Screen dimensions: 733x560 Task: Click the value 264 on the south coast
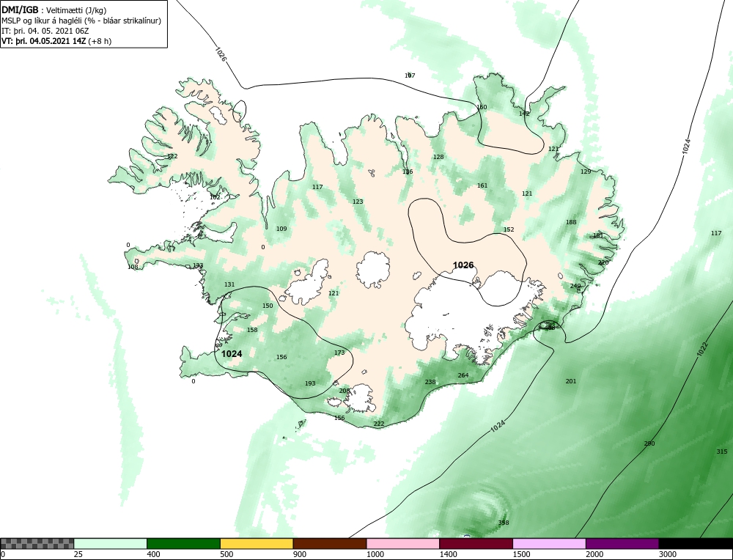pos(463,375)
